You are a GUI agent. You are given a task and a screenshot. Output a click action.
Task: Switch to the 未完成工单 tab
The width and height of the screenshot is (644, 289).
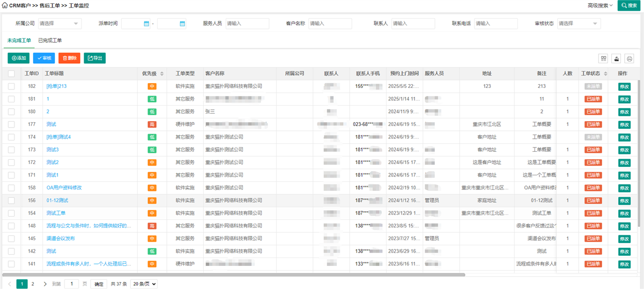pos(19,41)
